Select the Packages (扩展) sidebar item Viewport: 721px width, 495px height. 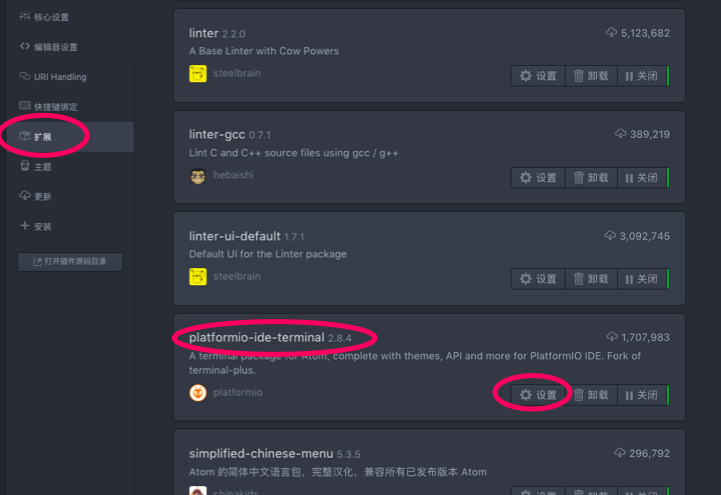pyautogui.click(x=69, y=137)
